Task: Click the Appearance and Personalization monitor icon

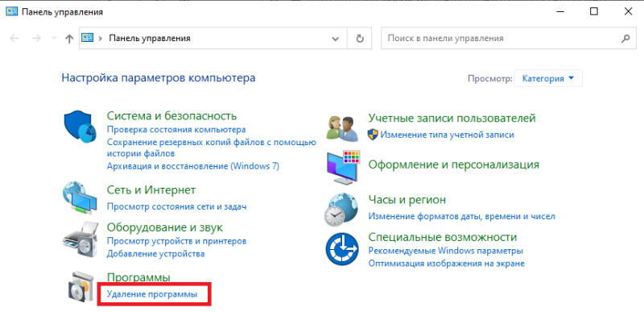Action: click(x=343, y=166)
